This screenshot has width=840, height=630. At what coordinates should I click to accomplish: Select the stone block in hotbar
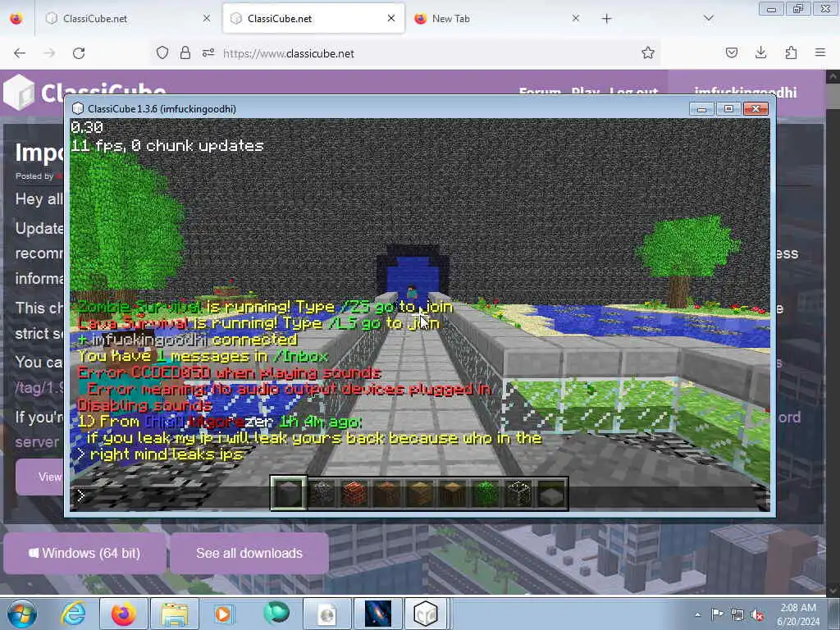click(x=289, y=493)
